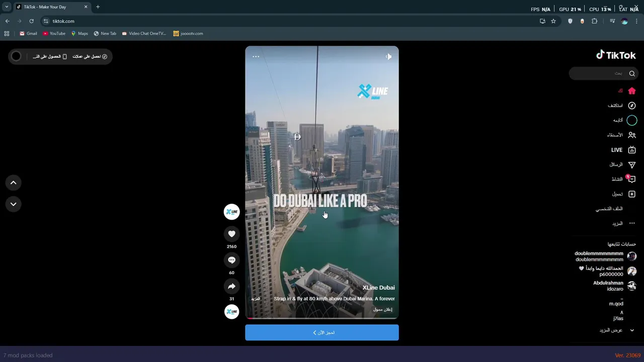The height and width of the screenshot is (362, 644).
Task: Open the sound disc below share count
Action: point(231,312)
